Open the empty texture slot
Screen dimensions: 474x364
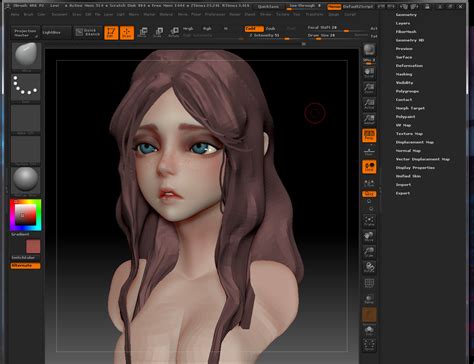point(26,150)
